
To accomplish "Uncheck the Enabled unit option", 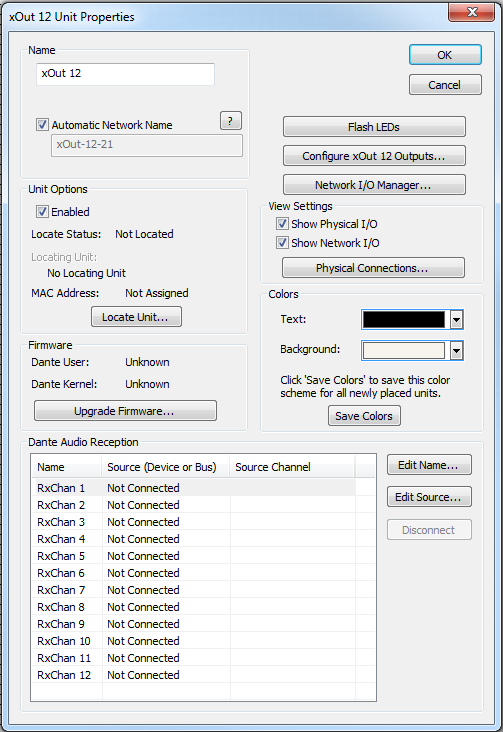I will (x=43, y=211).
